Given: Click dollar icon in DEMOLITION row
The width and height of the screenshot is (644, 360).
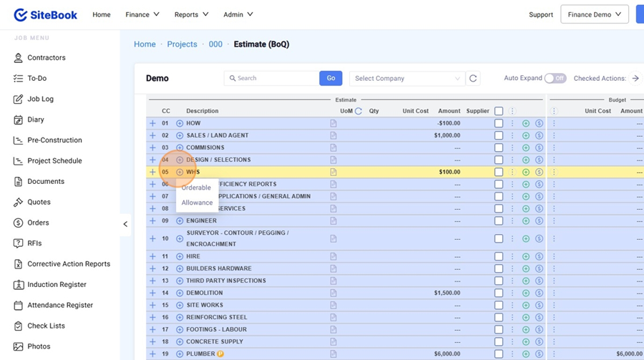Looking at the screenshot, I should (x=539, y=293).
